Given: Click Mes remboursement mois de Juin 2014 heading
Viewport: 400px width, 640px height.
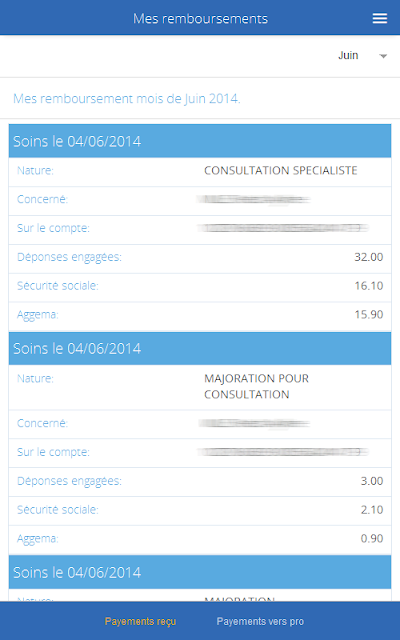Looking at the screenshot, I should 127,98.
